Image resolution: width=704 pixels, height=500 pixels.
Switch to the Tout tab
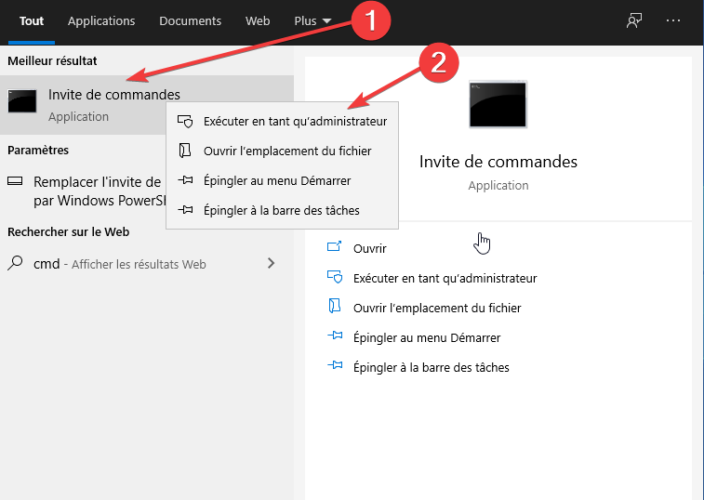31,21
